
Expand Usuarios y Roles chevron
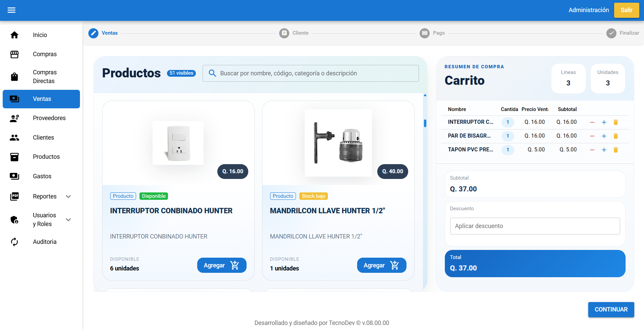(x=69, y=220)
